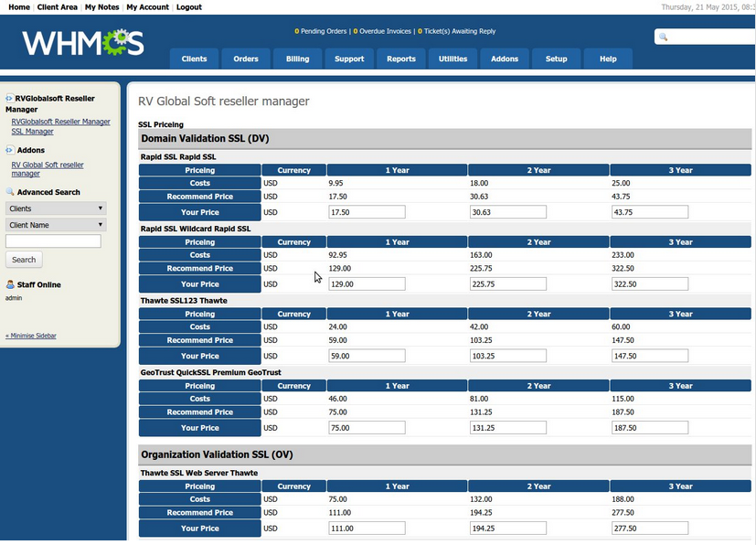Viewport: 756px width, 545px height.
Task: Click the admin staff name
Action: pyautogui.click(x=14, y=297)
